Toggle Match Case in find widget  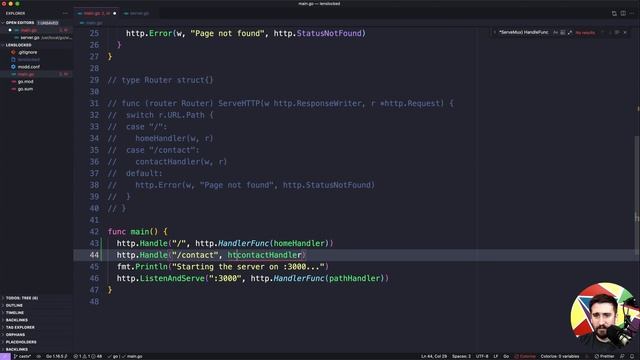(556, 32)
